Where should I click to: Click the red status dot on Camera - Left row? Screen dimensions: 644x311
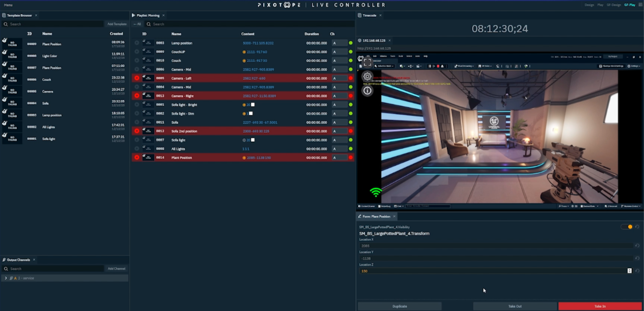point(351,78)
